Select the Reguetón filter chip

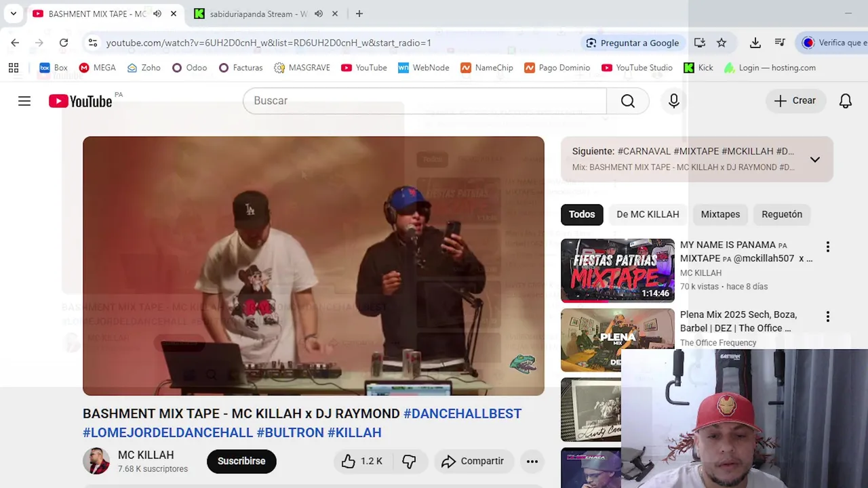[782, 214]
